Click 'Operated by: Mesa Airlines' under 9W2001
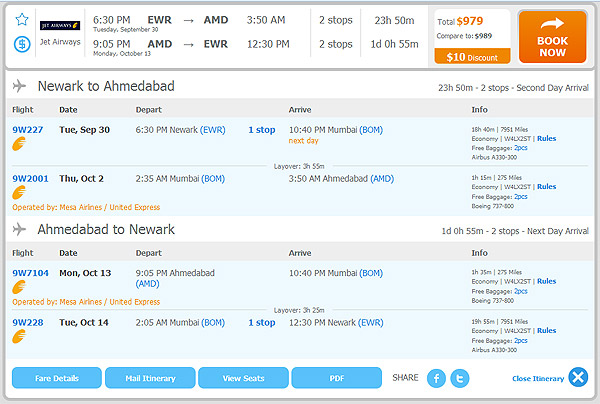Screen dimensions: 600x404 [86, 207]
